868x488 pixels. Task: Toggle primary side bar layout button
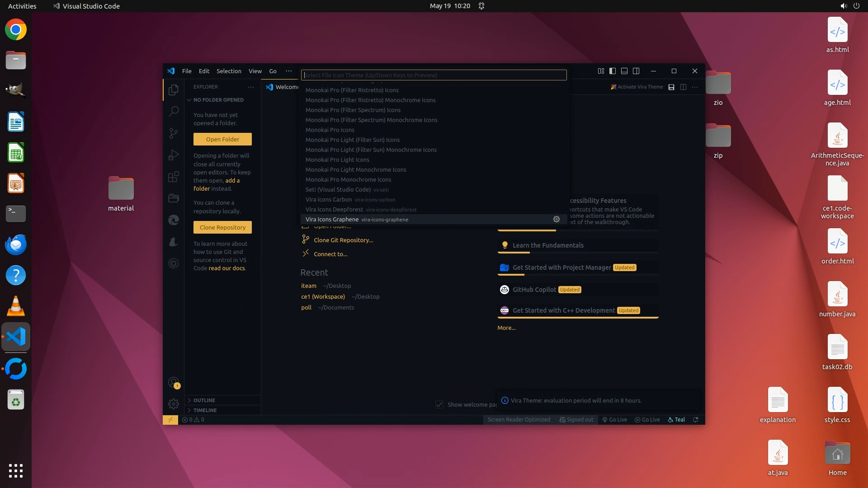click(x=613, y=71)
